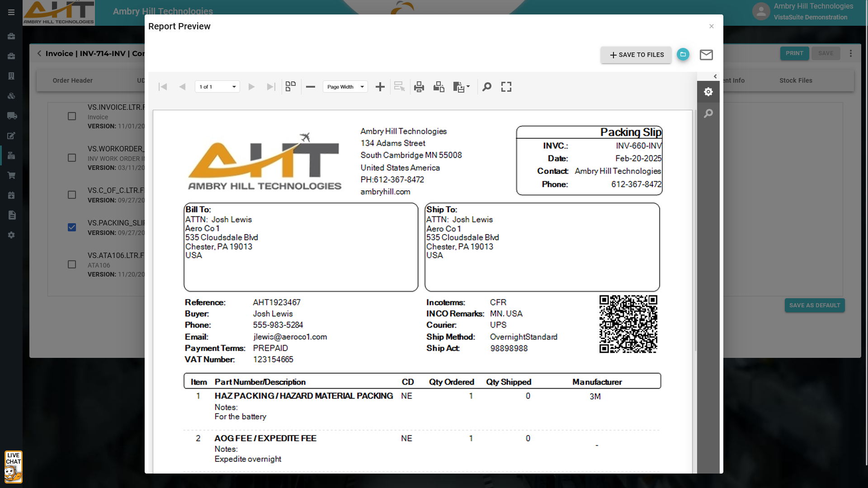
Task: Click the print report icon in viewer toolbar
Action: (419, 87)
